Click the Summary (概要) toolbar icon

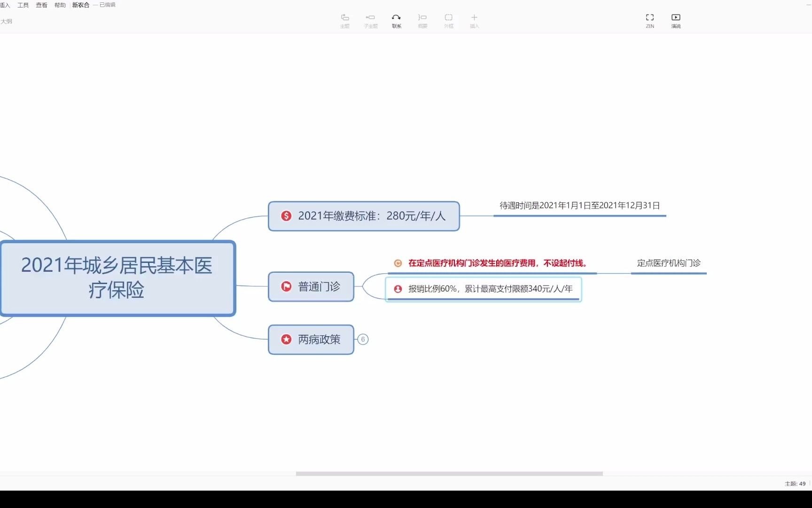click(422, 21)
